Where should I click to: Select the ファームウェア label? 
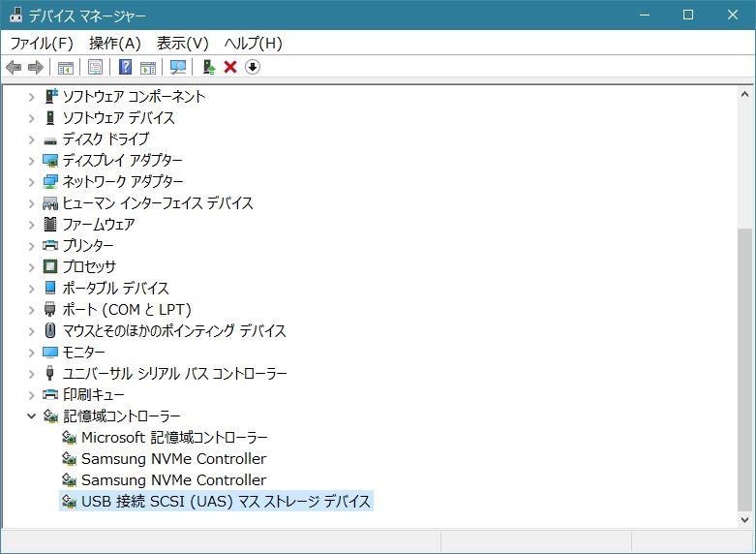99,224
